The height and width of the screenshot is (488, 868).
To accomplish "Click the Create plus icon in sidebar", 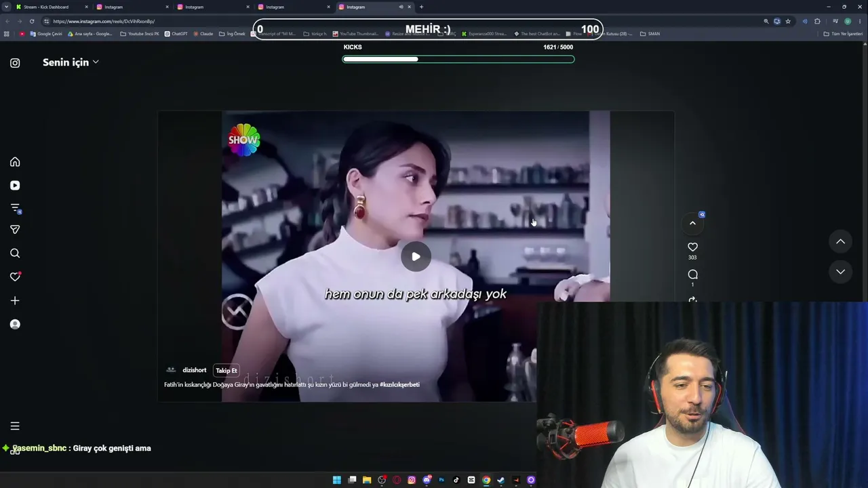I will [15, 300].
